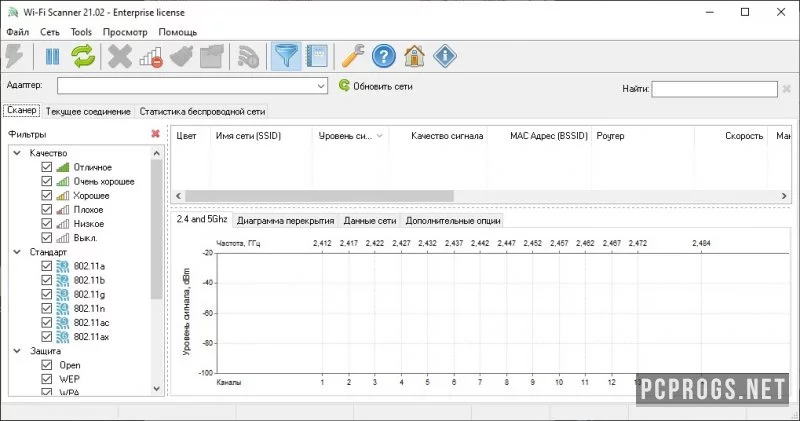
Task: Toggle the 802.11g standard checkbox
Action: [46, 294]
